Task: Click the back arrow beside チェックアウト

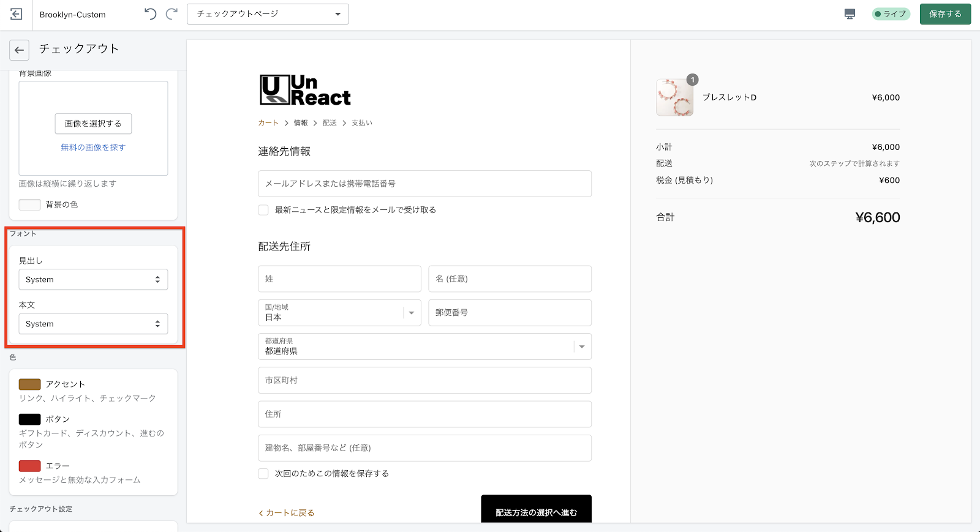Action: [19, 50]
